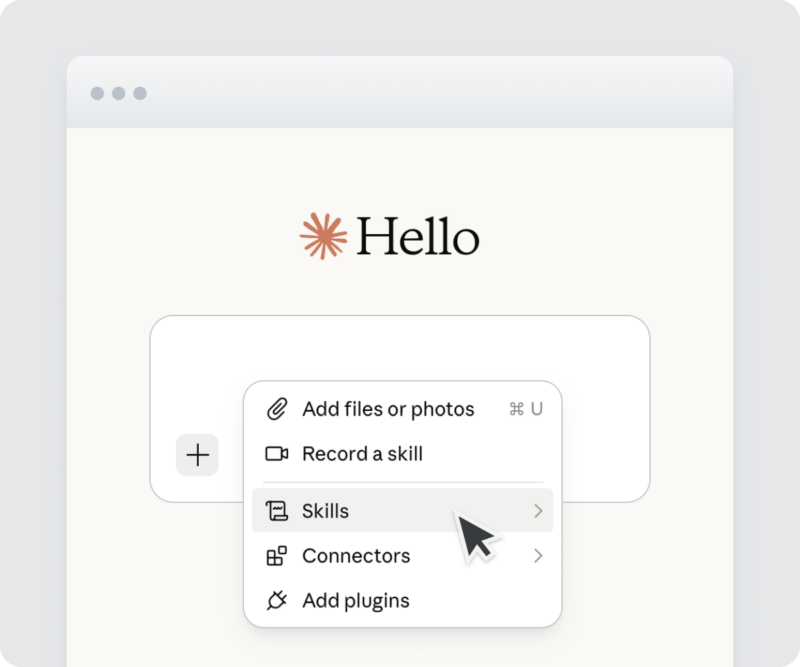Click the plus button in the chat box
Viewport: 800px width, 667px height.
click(197, 455)
